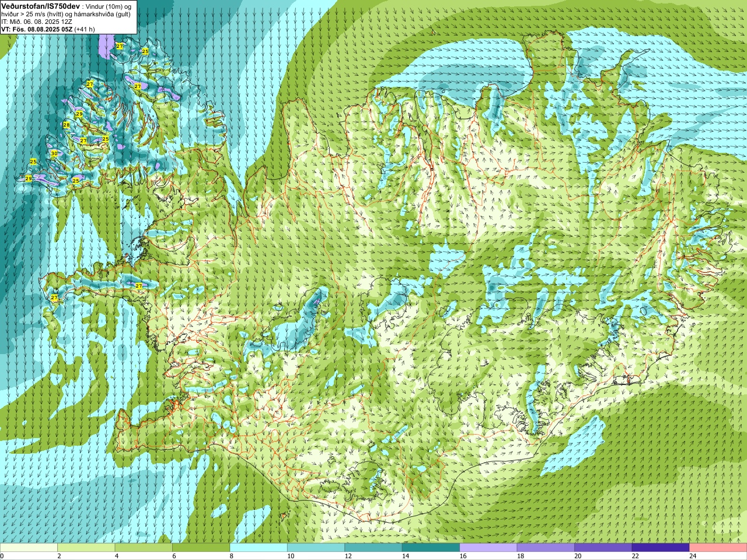This screenshot has width=747, height=560.
Task: Select the pink above-24 m/s swatch
Action: 718,547
